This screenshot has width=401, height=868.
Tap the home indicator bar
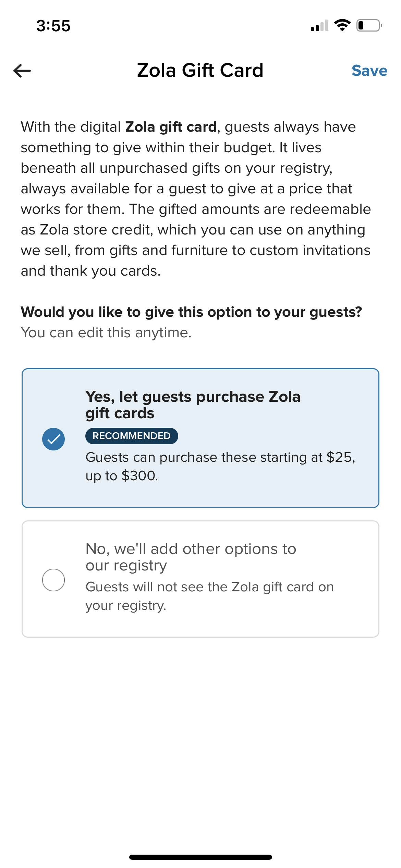click(200, 857)
